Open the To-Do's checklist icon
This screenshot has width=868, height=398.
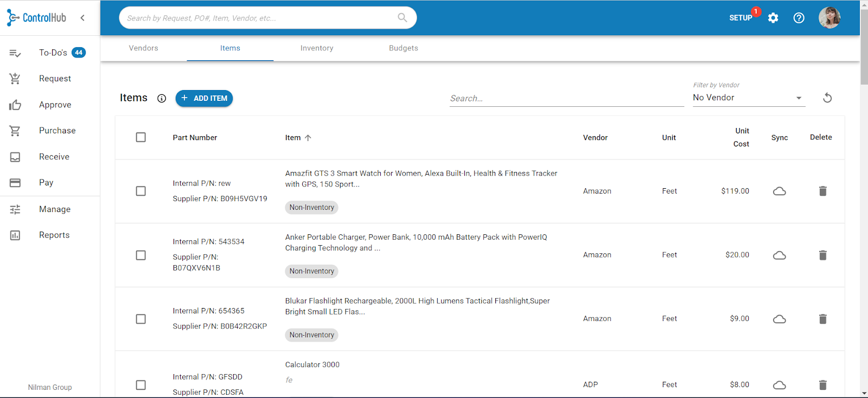15,53
